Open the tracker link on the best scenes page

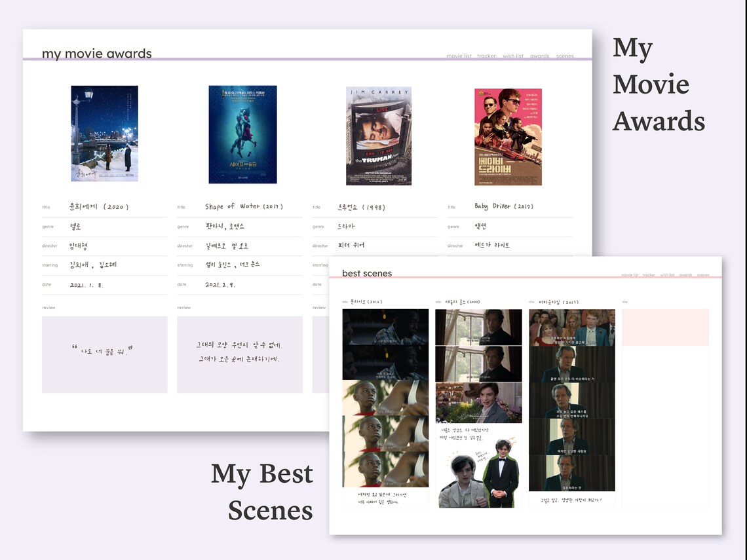[x=649, y=276]
